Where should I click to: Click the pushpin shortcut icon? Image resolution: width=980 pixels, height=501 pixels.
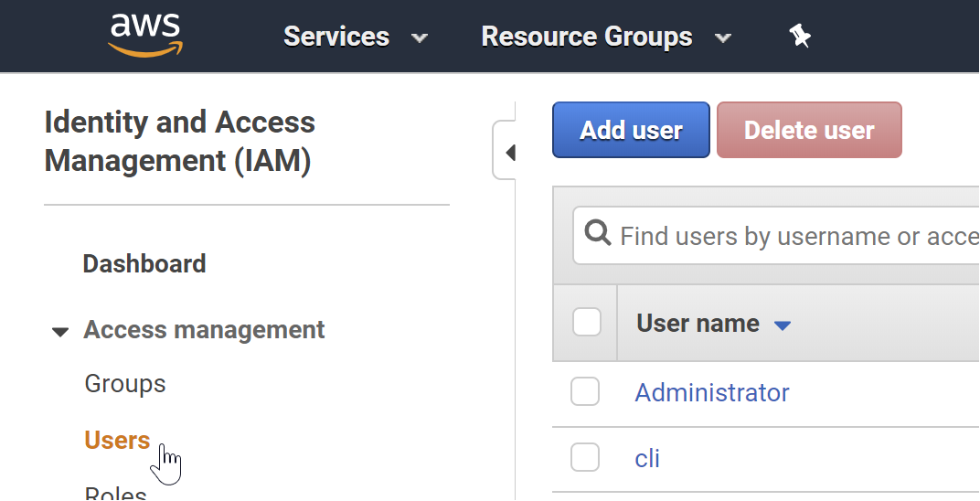(x=800, y=37)
